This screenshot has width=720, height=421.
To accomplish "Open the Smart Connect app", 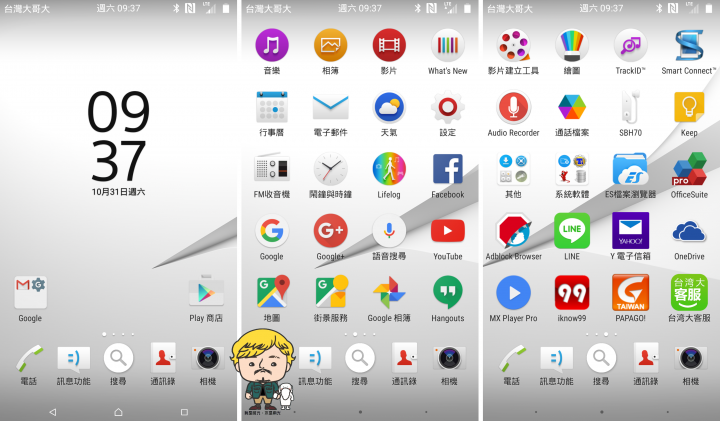I will [x=689, y=45].
